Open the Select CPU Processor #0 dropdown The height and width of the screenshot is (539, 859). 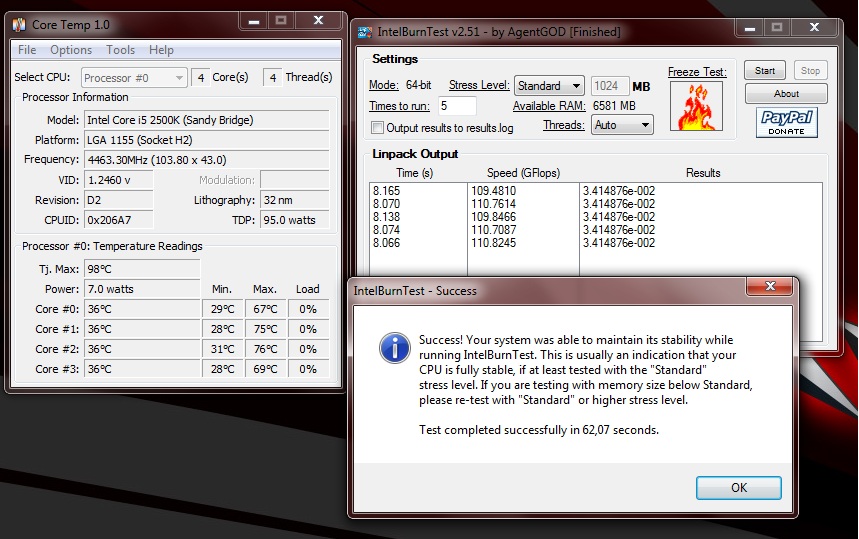point(134,78)
